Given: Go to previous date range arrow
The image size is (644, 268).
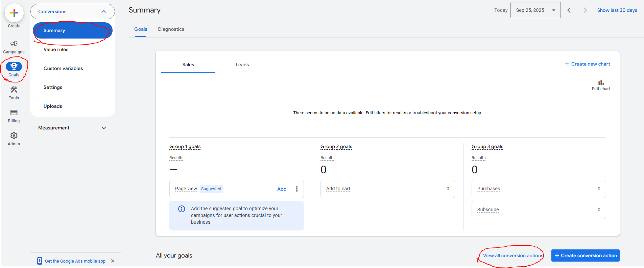Looking at the screenshot, I should click(569, 10).
